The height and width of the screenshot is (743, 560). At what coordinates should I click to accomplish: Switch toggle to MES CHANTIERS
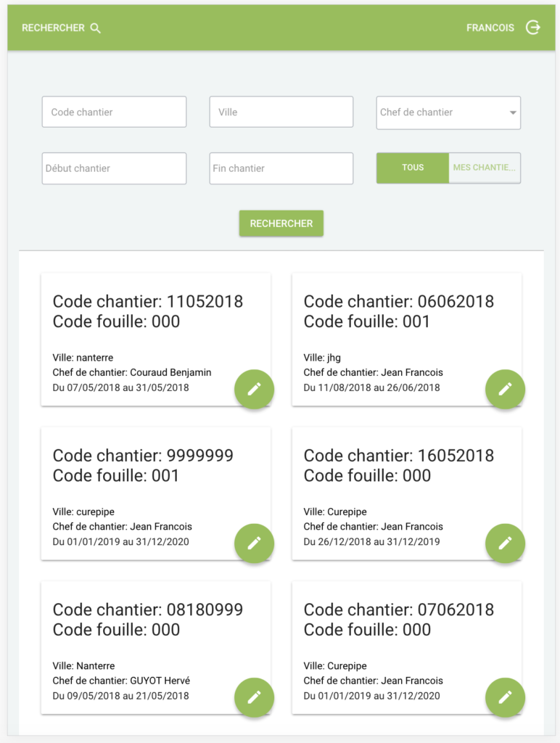tap(485, 168)
